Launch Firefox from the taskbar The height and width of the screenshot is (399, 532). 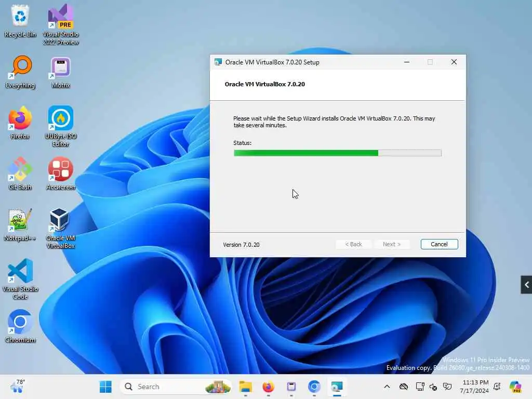point(269,387)
